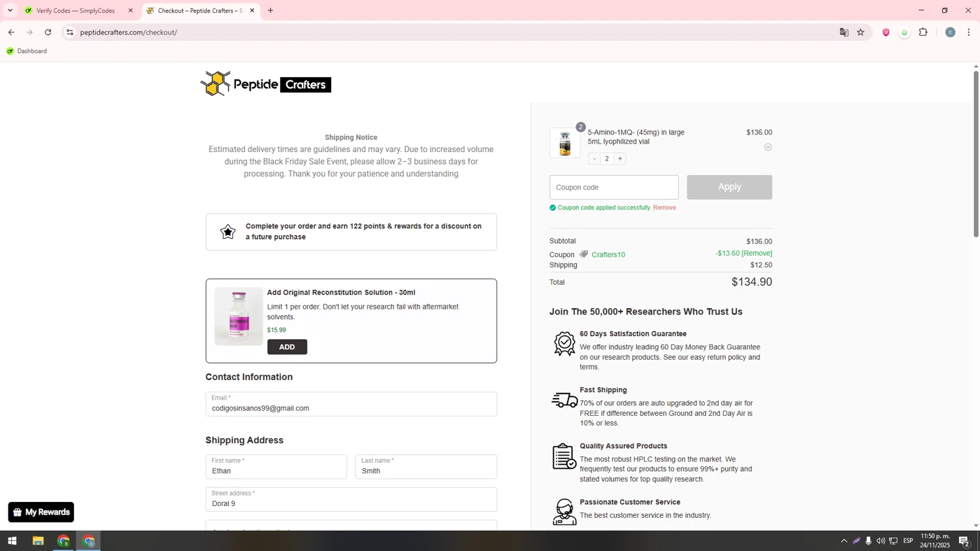Click the rewards star icon
Viewport: 980px width, 551px height.
[x=227, y=232]
